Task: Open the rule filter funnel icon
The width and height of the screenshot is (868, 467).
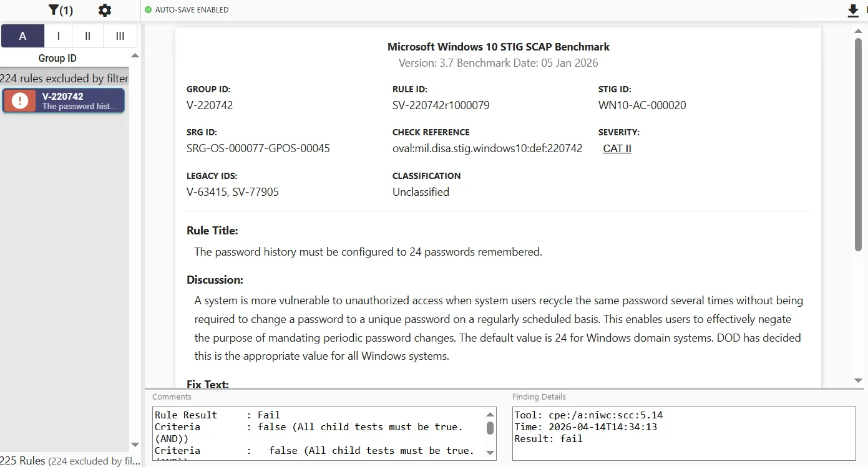Action: coord(61,10)
